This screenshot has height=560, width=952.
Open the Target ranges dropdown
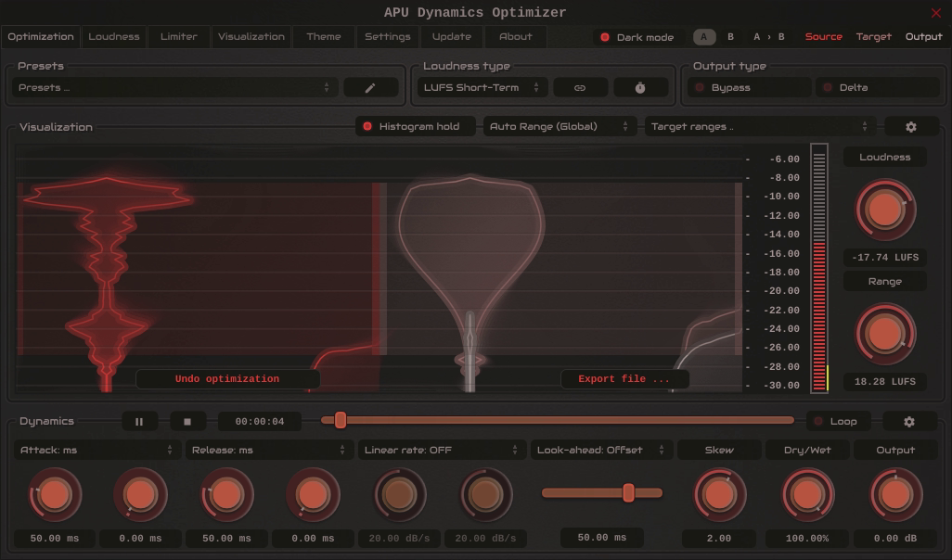(760, 127)
